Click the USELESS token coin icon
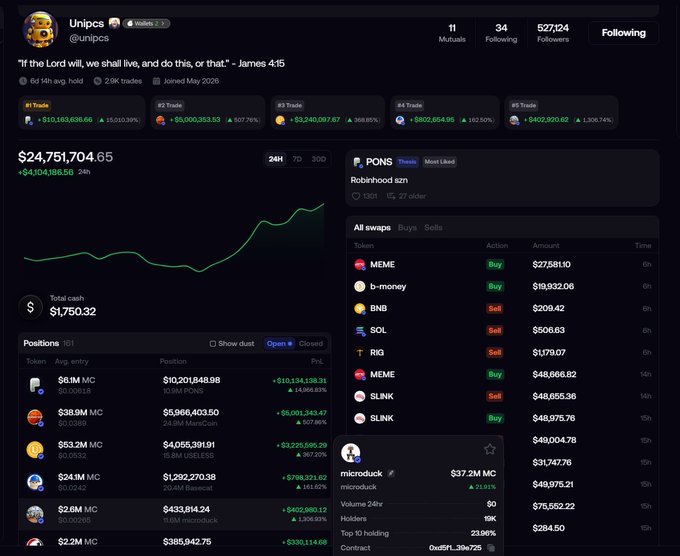 coord(35,450)
